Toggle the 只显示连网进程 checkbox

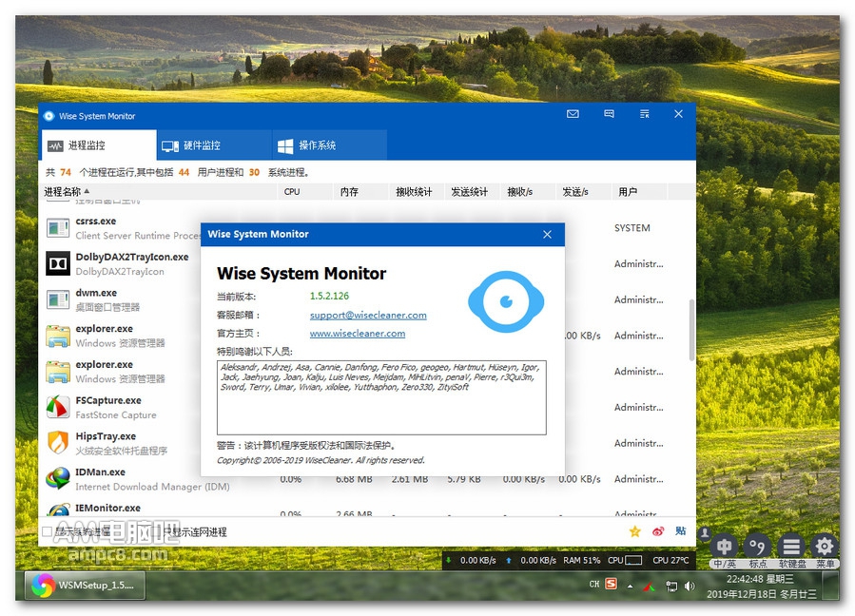coord(158,531)
